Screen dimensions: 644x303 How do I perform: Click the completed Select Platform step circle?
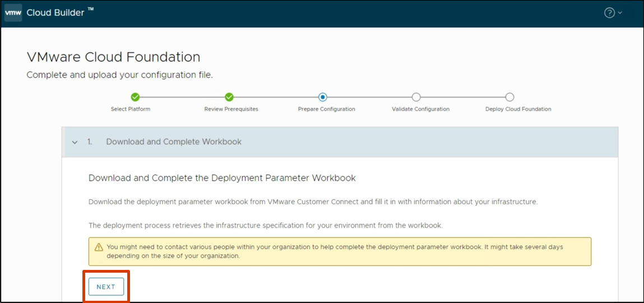135,97
